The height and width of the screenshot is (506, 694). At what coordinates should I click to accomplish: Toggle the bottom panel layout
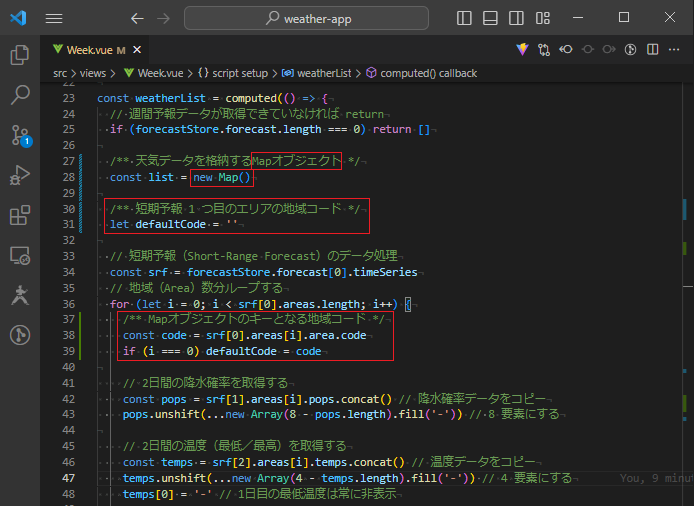[490, 18]
